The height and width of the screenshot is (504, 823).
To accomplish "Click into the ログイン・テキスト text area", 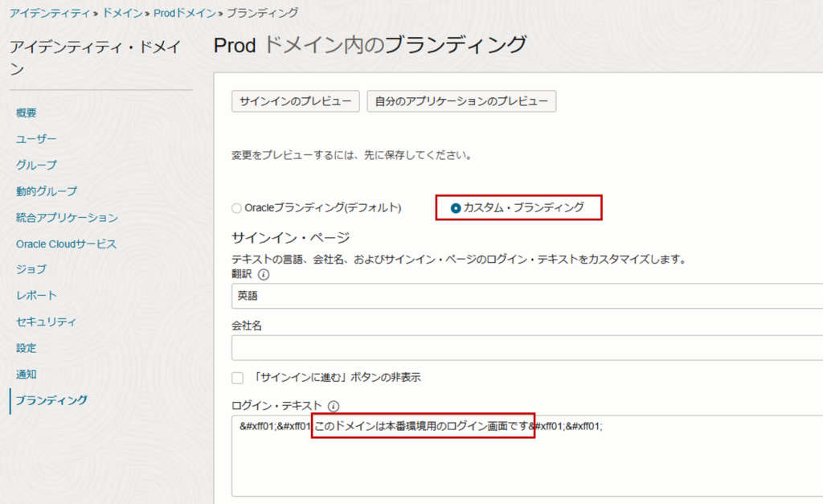I will tap(527, 456).
